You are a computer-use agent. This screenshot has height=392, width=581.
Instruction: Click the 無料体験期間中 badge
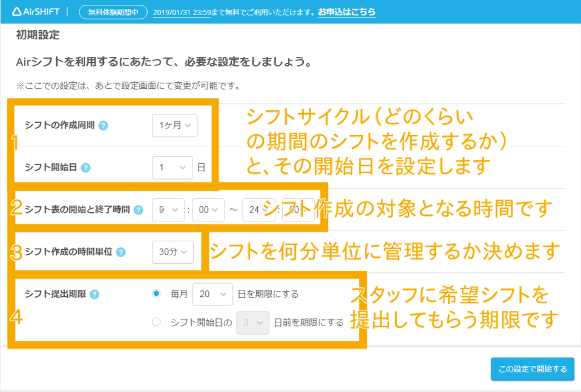(x=113, y=12)
